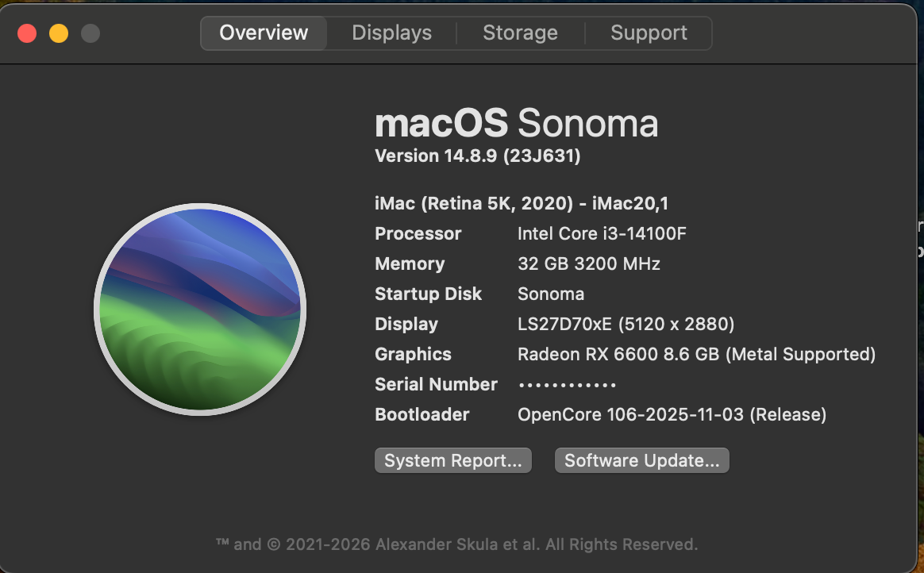Reveal the hidden Serial Number dots
This screenshot has height=573, width=924.
pos(567,385)
